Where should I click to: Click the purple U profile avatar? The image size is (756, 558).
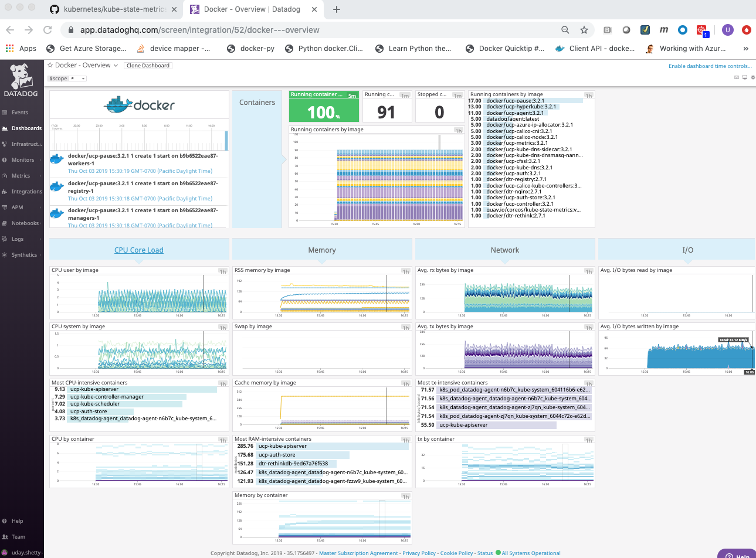click(x=728, y=30)
